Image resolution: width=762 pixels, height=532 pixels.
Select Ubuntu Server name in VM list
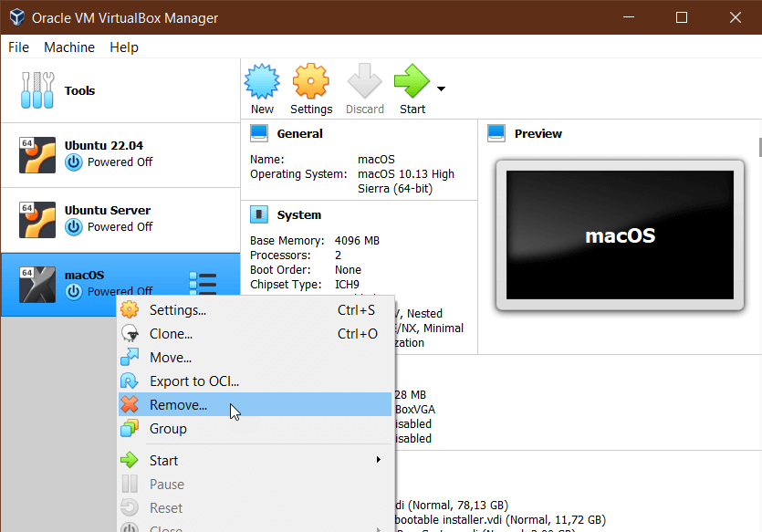(x=108, y=211)
